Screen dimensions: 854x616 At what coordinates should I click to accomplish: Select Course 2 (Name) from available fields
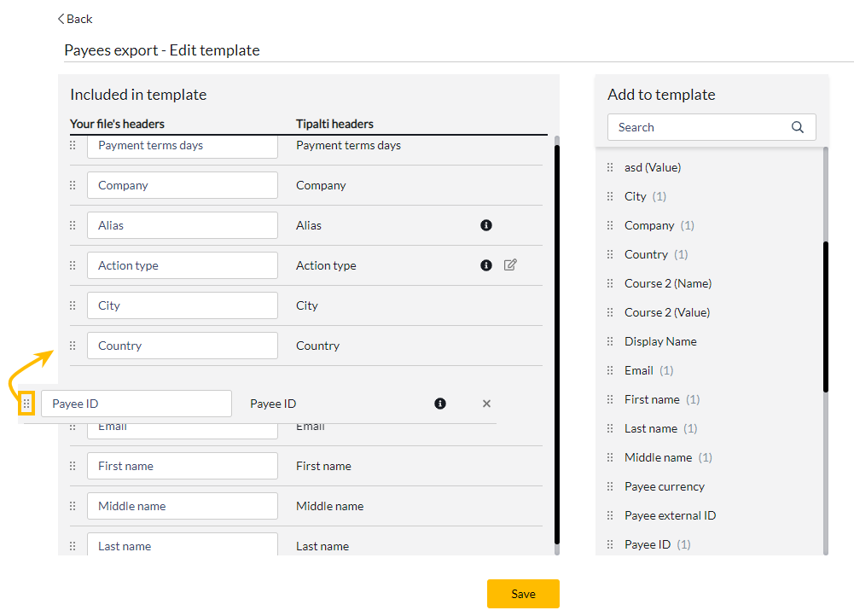tap(667, 283)
